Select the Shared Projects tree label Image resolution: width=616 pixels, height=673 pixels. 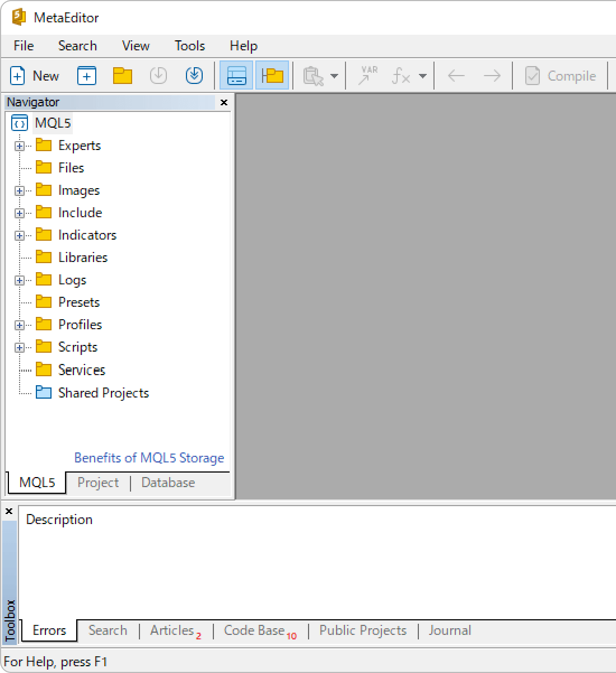click(104, 392)
